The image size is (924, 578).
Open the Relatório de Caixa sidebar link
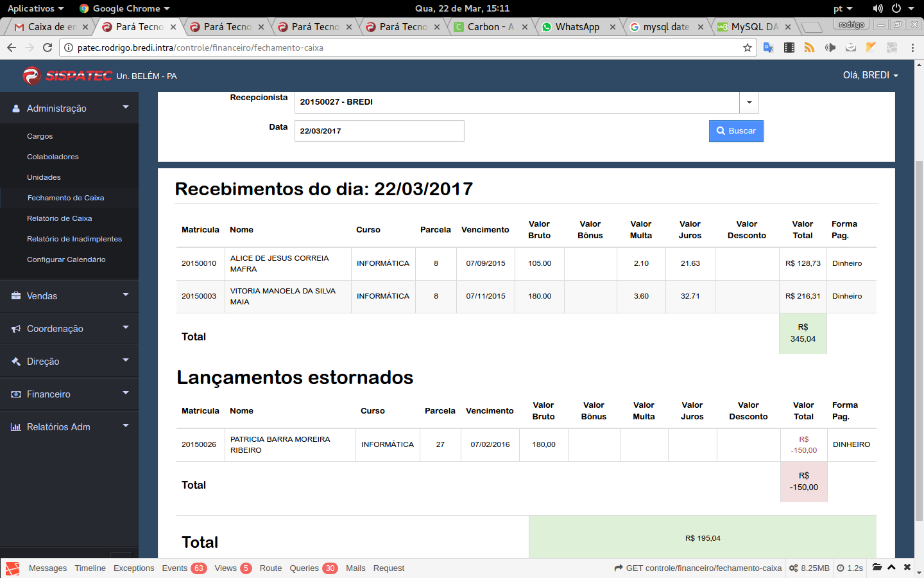pyautogui.click(x=59, y=218)
